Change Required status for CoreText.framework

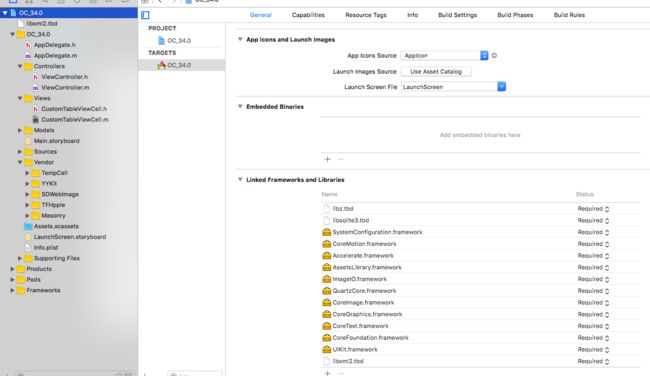[593, 326]
